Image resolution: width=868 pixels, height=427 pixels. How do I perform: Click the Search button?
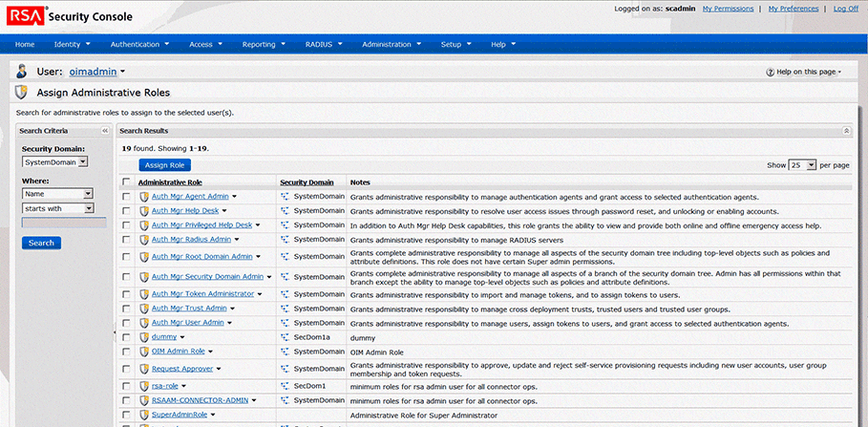pyautogui.click(x=41, y=243)
